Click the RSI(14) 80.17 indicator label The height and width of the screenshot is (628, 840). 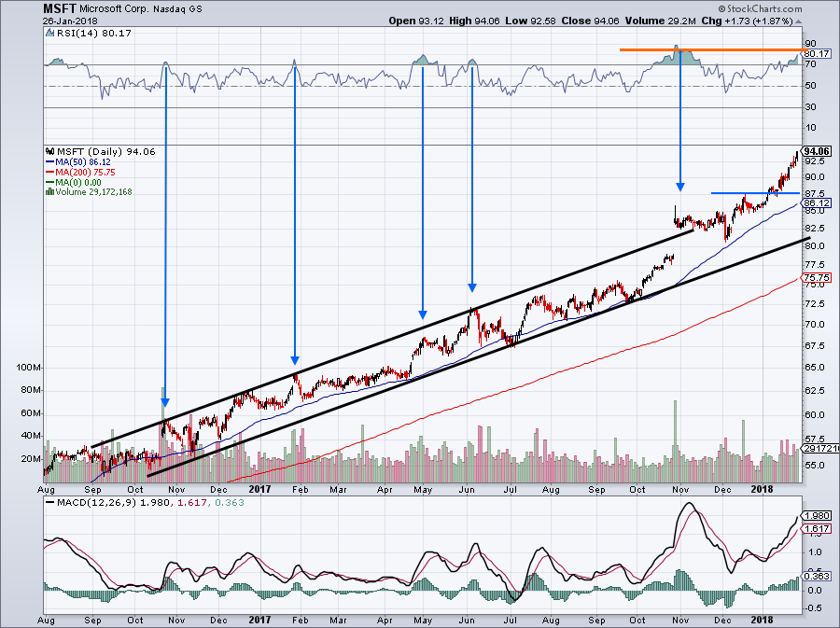click(93, 33)
